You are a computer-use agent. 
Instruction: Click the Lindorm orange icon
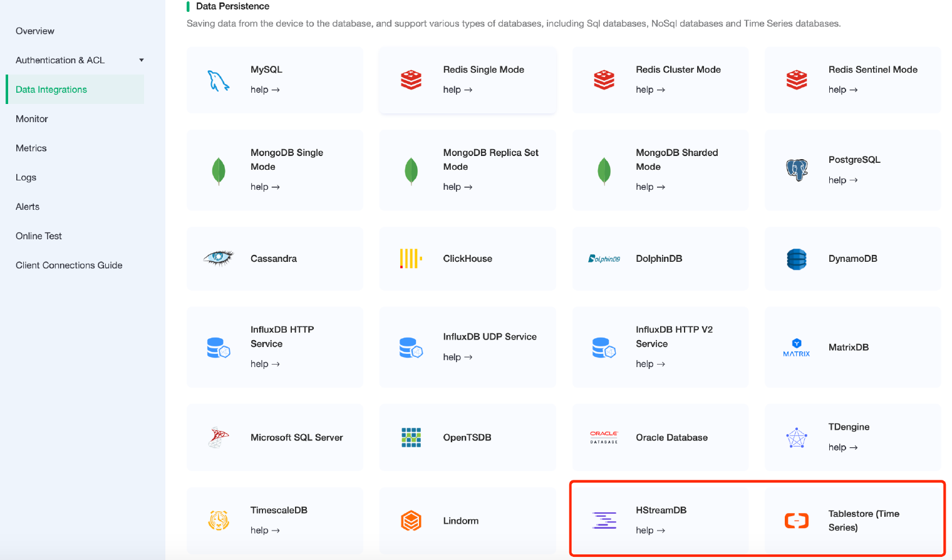click(x=411, y=521)
